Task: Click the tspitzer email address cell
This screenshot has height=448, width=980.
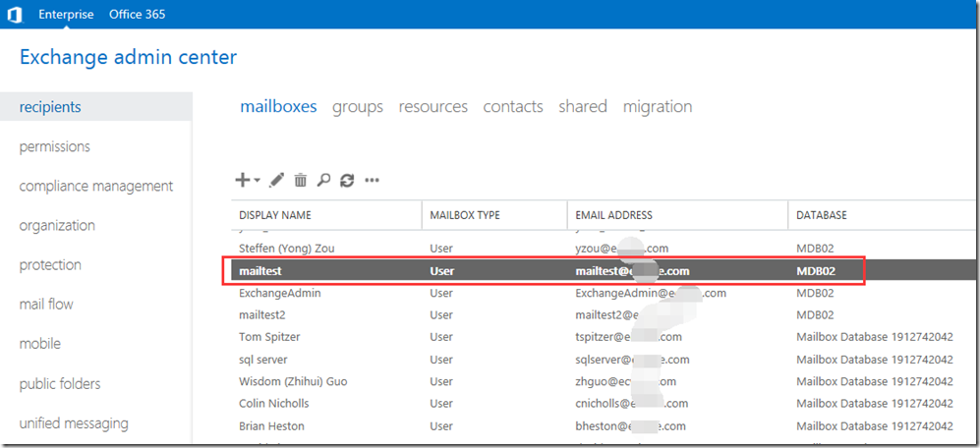Action: pyautogui.click(x=628, y=337)
